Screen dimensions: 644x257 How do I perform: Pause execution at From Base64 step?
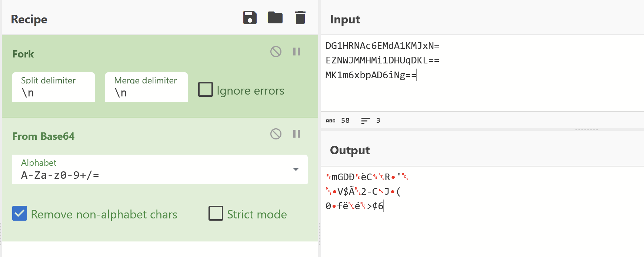[x=296, y=134]
